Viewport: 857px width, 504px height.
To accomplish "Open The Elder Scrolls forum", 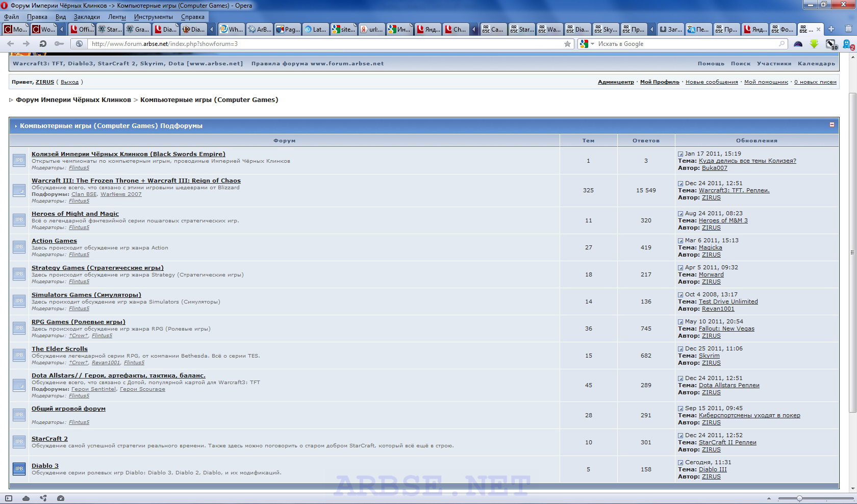I will tap(60, 349).
